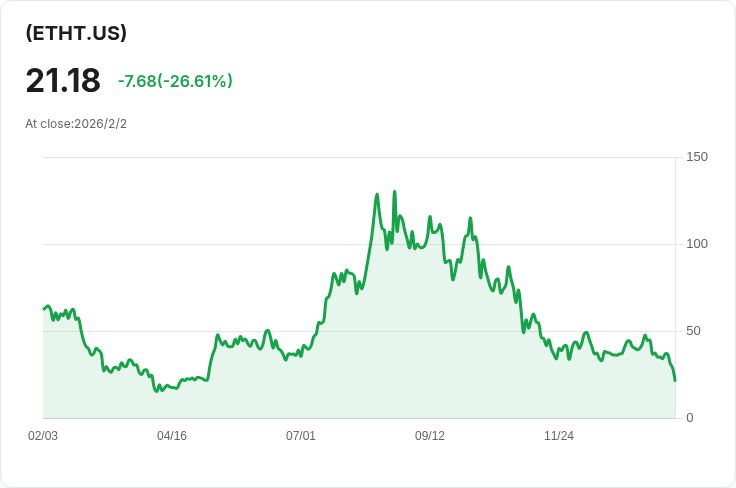This screenshot has width=736, height=488.
Task: Select the 11/24 date axis label
Action: 559,436
